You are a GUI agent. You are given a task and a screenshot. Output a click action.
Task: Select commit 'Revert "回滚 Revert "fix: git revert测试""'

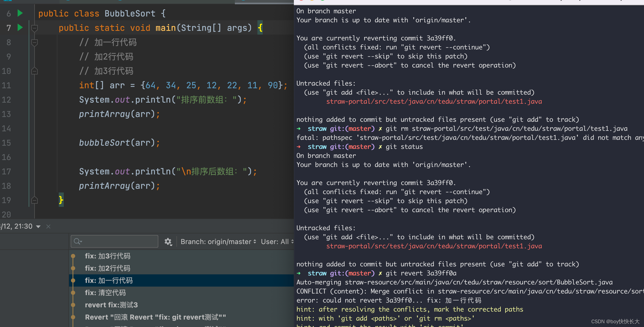(x=155, y=317)
